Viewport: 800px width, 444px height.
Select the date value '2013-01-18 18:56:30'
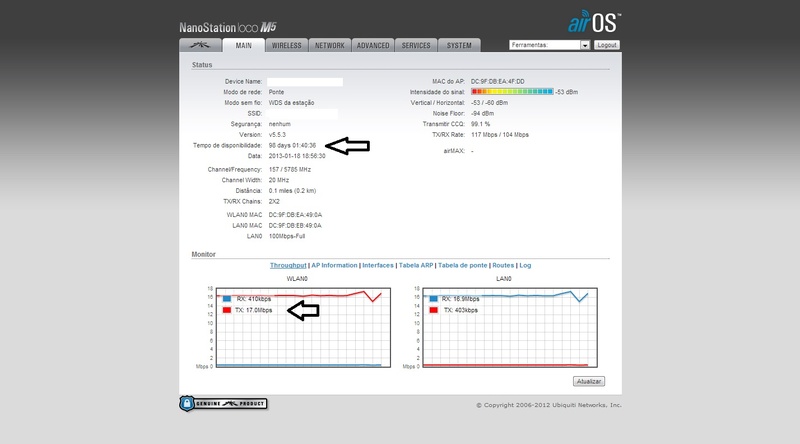297,156
